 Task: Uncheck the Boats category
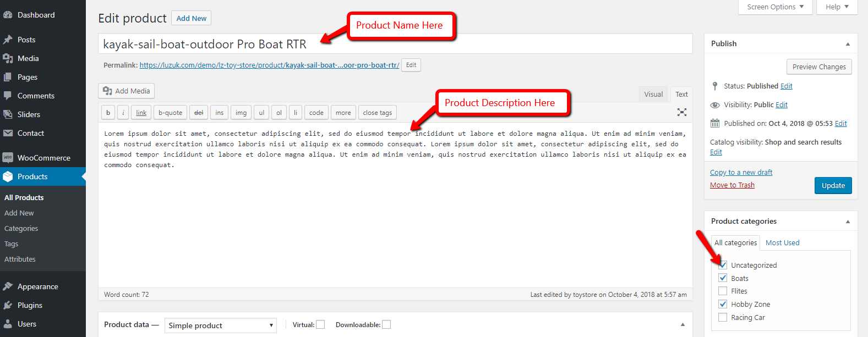coord(723,278)
